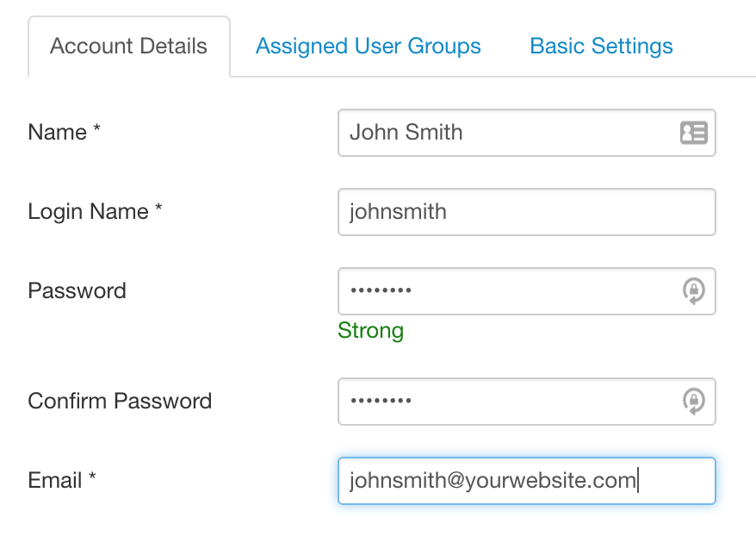This screenshot has width=756, height=536.
Task: Focus the Confirm Password input box
Action: [x=508, y=402]
